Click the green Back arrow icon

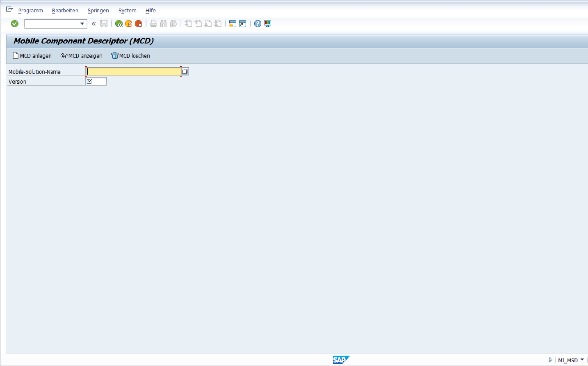(119, 24)
